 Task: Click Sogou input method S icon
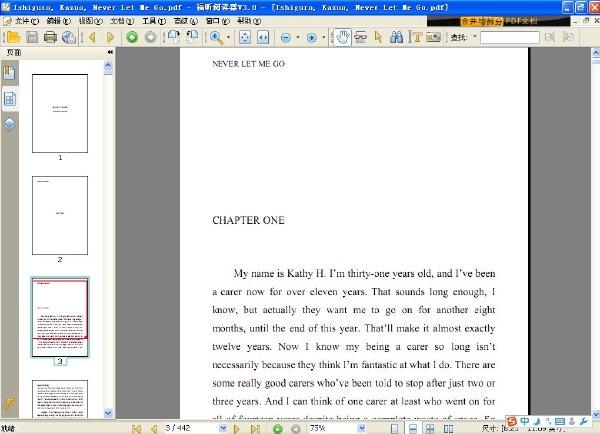pyautogui.click(x=512, y=421)
